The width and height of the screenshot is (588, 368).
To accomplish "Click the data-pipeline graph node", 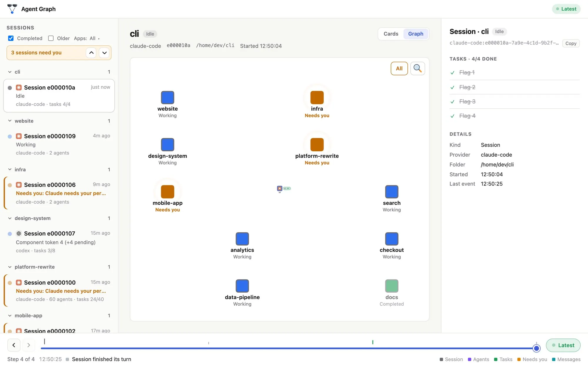I will tap(242, 286).
